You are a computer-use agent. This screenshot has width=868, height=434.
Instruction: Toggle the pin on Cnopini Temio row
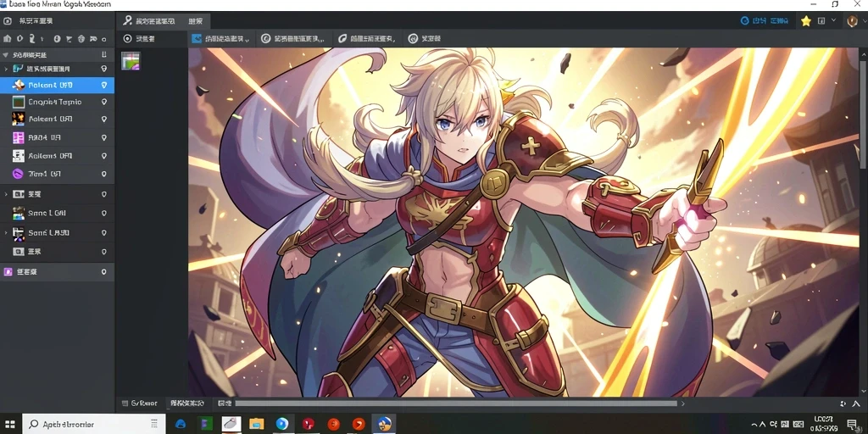pos(103,102)
